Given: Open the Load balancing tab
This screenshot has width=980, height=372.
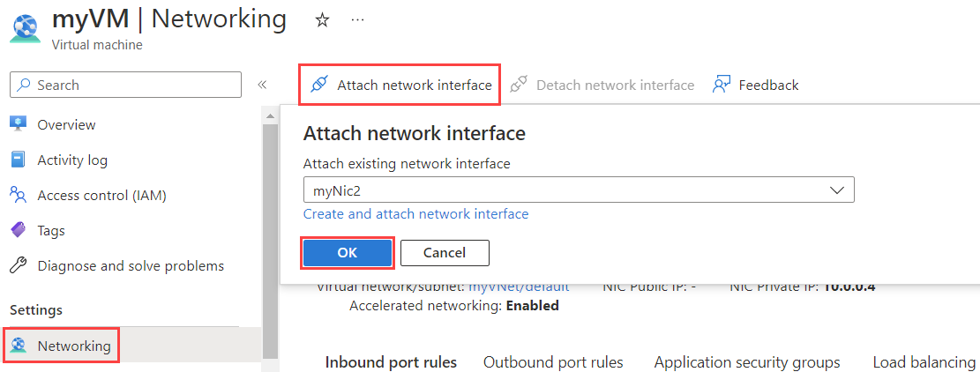Looking at the screenshot, I should 924,362.
